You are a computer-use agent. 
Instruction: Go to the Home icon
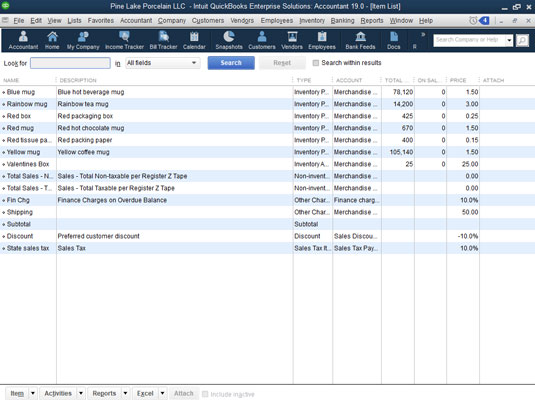coord(52,40)
